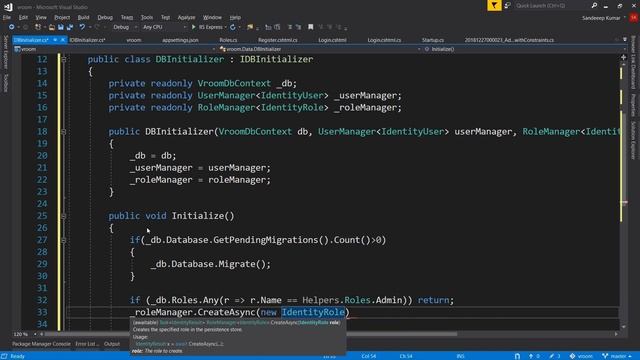Click the vroom repository status icon
The image size is (640, 360).
(x=581, y=356)
